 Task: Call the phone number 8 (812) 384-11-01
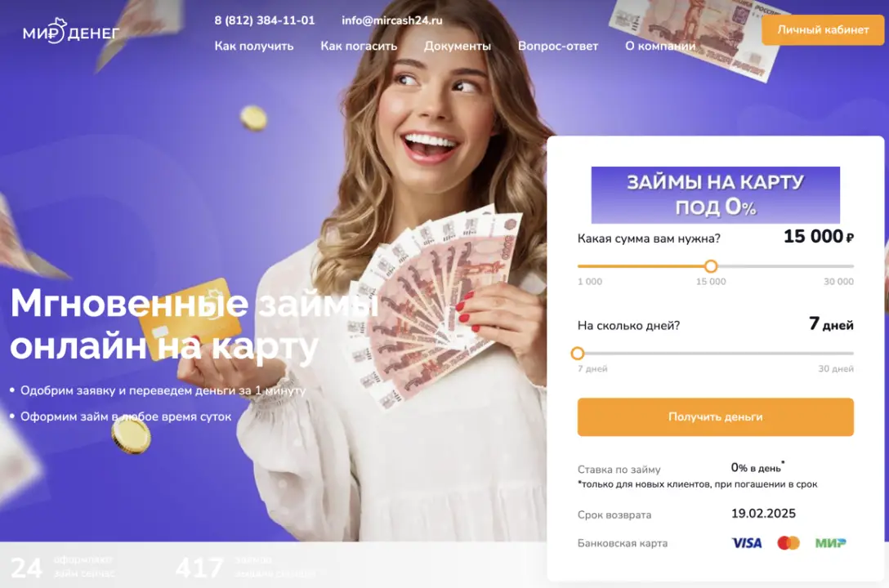point(264,20)
